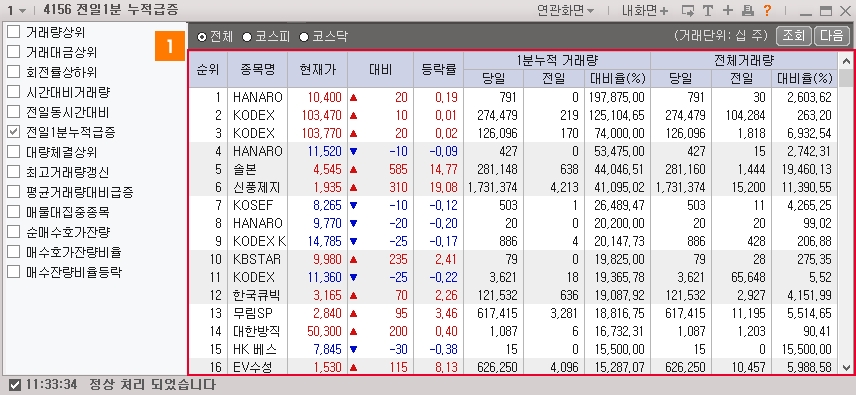Open help with the orange question mark
The height and width of the screenshot is (395, 856).
[767, 10]
